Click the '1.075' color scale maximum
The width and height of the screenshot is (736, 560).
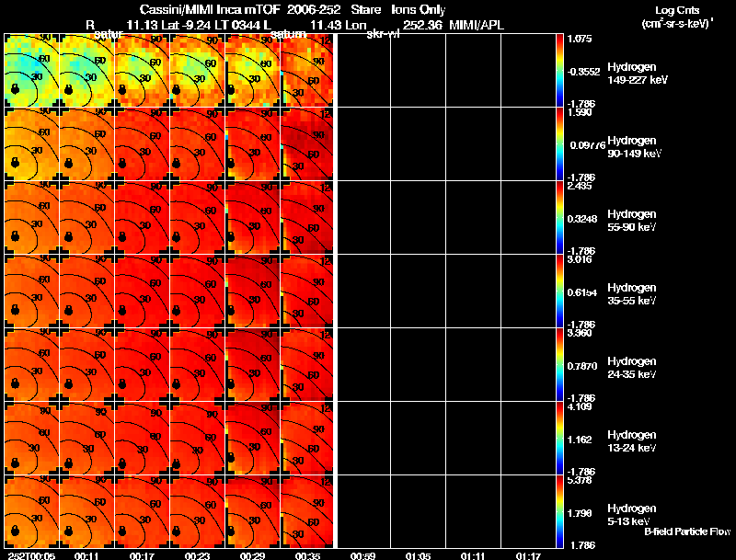(x=581, y=39)
